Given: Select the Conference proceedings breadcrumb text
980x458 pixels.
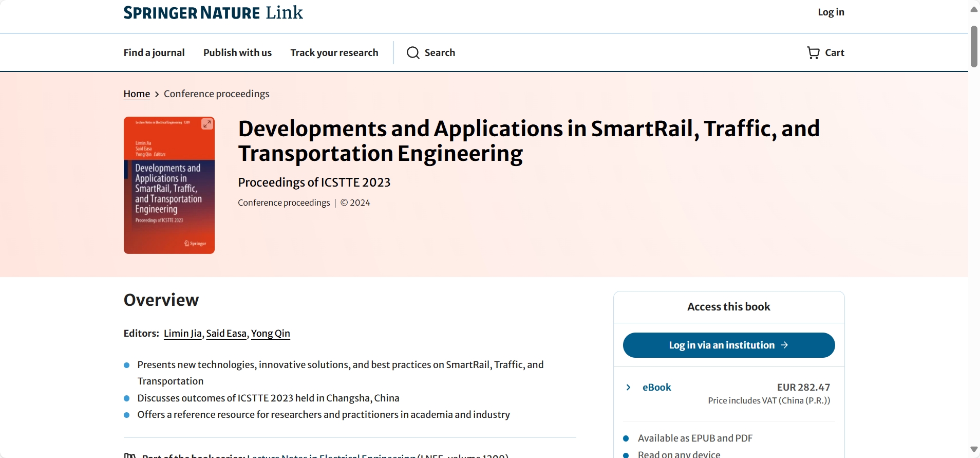Looking at the screenshot, I should click(x=217, y=94).
